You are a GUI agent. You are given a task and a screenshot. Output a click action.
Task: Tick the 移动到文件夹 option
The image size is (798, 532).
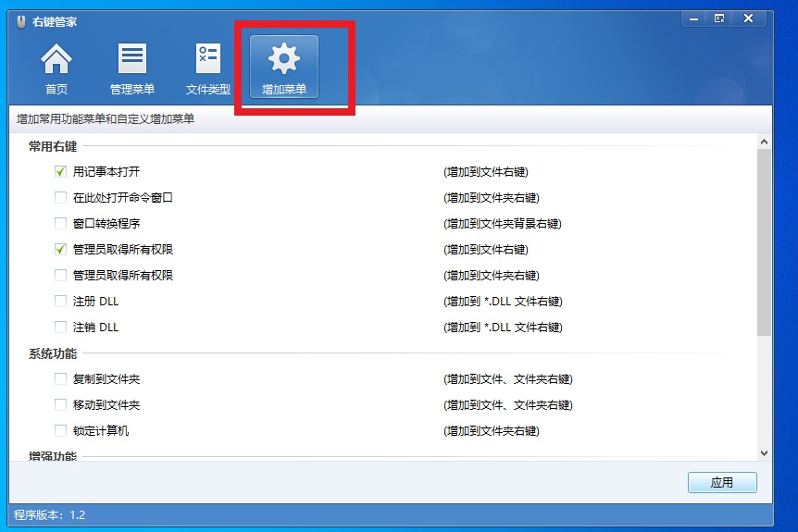61,405
